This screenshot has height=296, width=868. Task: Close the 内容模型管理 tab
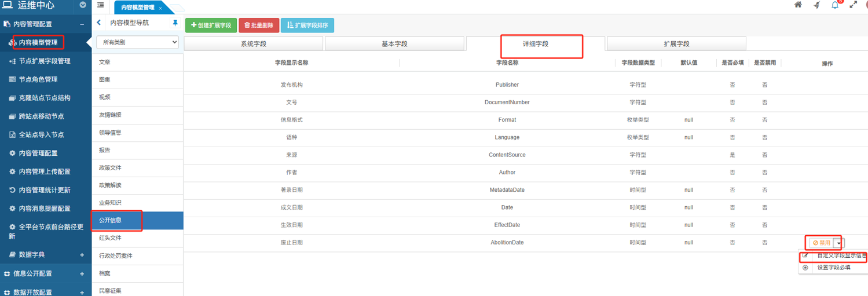pos(160,8)
